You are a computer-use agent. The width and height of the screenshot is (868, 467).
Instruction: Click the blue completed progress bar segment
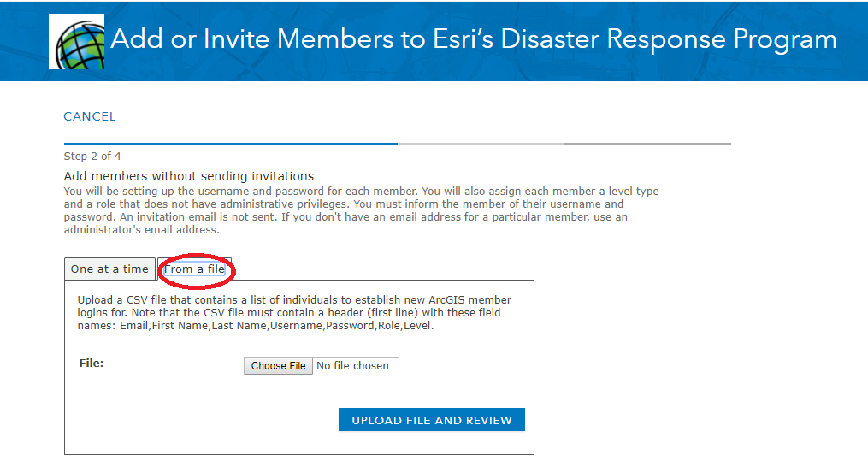[x=231, y=144]
